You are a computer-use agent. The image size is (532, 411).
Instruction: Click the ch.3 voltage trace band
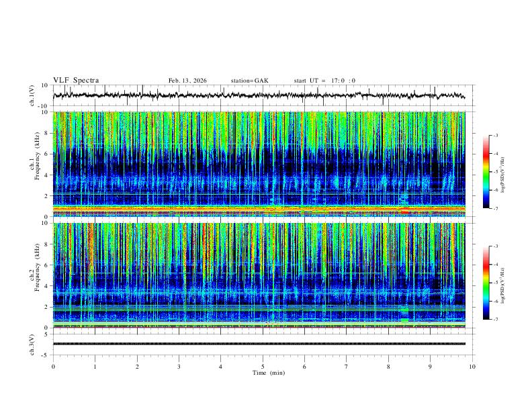click(259, 344)
